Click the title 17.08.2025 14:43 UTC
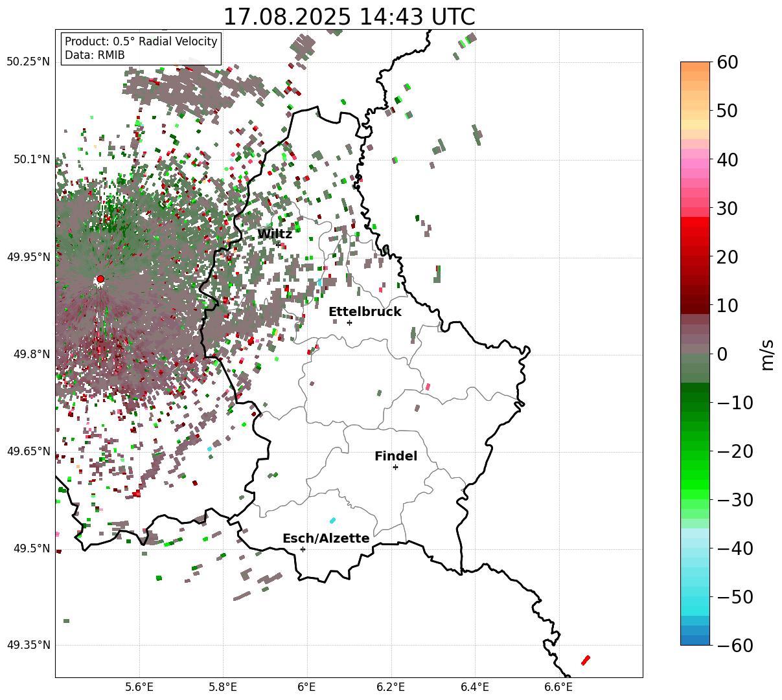This screenshot has width=782, height=700. [x=349, y=17]
